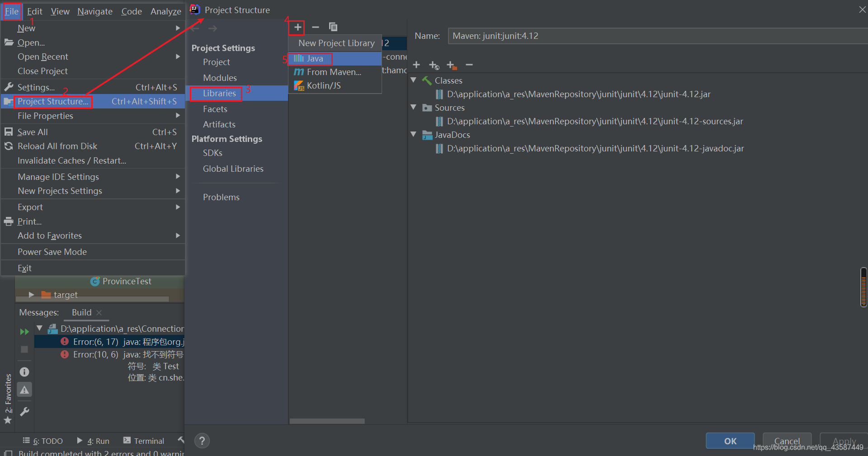This screenshot has width=868, height=456.
Task: Click the remove library root minus icon
Action: point(469,65)
